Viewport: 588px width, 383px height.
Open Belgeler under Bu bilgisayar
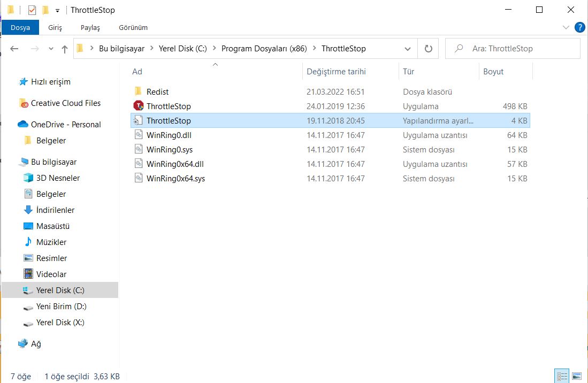(x=51, y=194)
